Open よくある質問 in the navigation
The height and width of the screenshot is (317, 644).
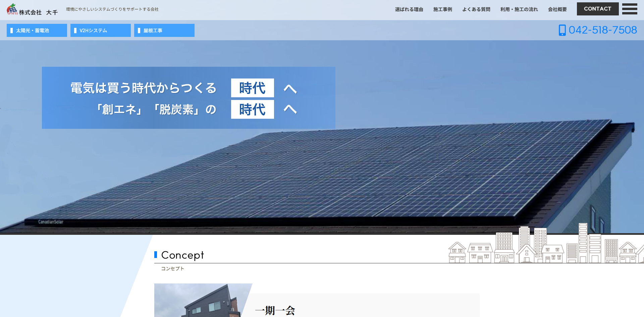pos(476,9)
